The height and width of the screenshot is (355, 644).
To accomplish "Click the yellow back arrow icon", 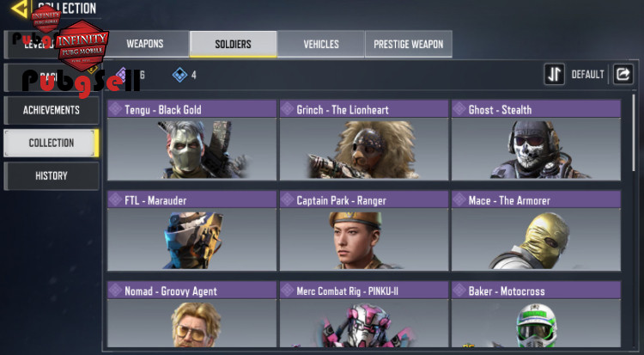I will pos(19,9).
